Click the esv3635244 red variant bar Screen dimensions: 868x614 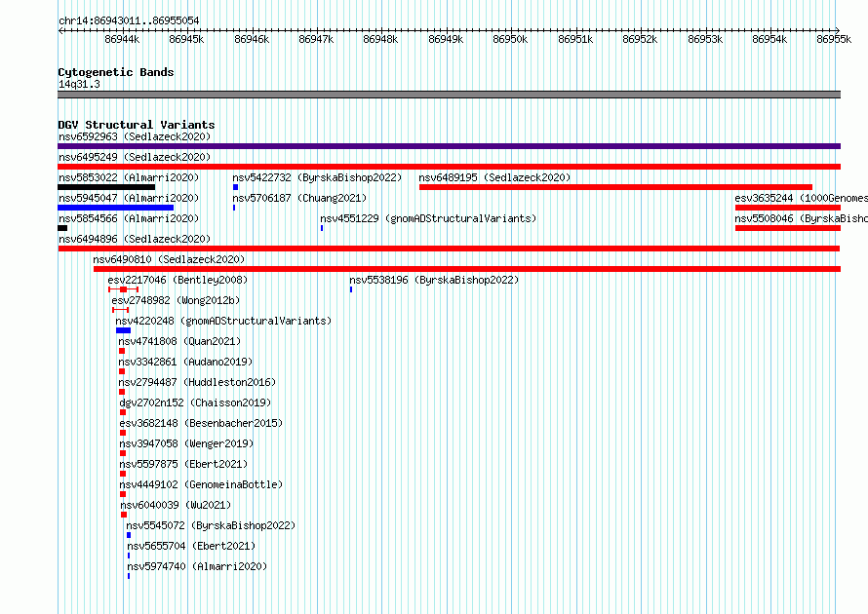point(788,208)
